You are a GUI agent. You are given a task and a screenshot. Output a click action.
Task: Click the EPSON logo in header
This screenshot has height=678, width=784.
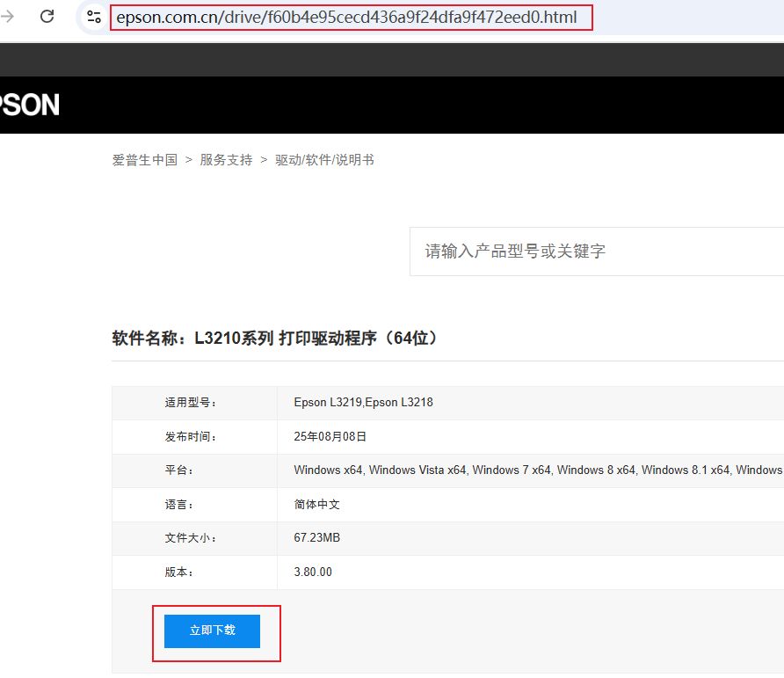pyautogui.click(x=29, y=105)
